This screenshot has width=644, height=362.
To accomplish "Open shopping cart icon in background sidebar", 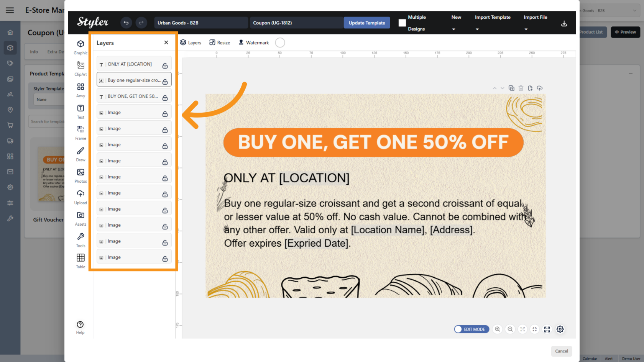I will pyautogui.click(x=10, y=125).
